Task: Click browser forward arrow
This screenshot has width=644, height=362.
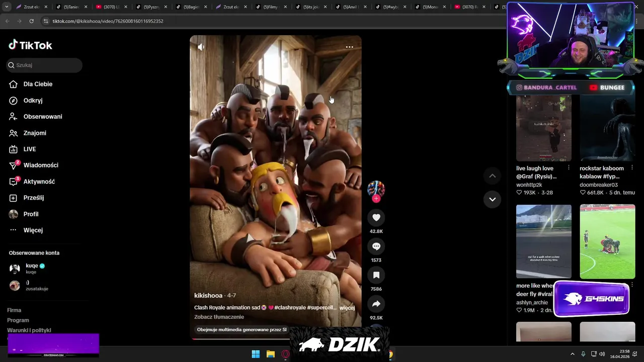Action: [x=19, y=21]
